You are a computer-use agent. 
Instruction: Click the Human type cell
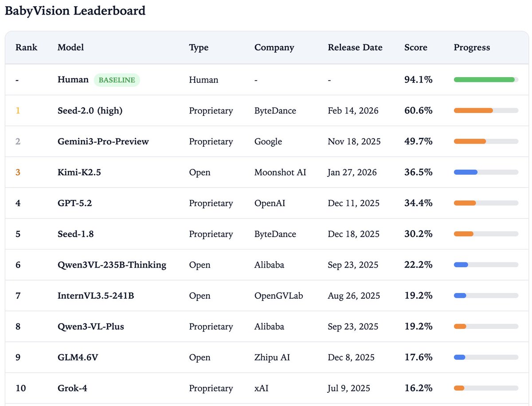[x=203, y=80]
